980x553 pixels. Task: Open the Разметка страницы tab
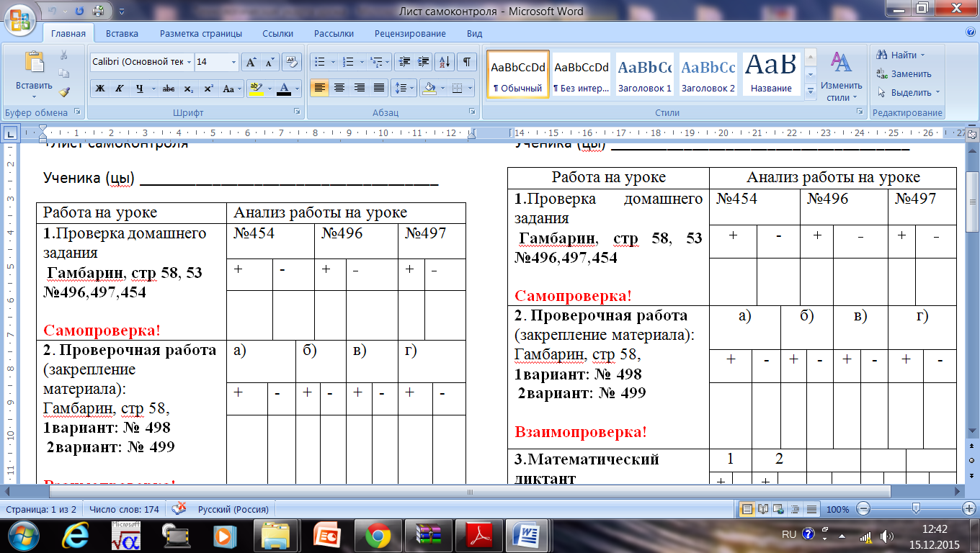click(x=200, y=33)
